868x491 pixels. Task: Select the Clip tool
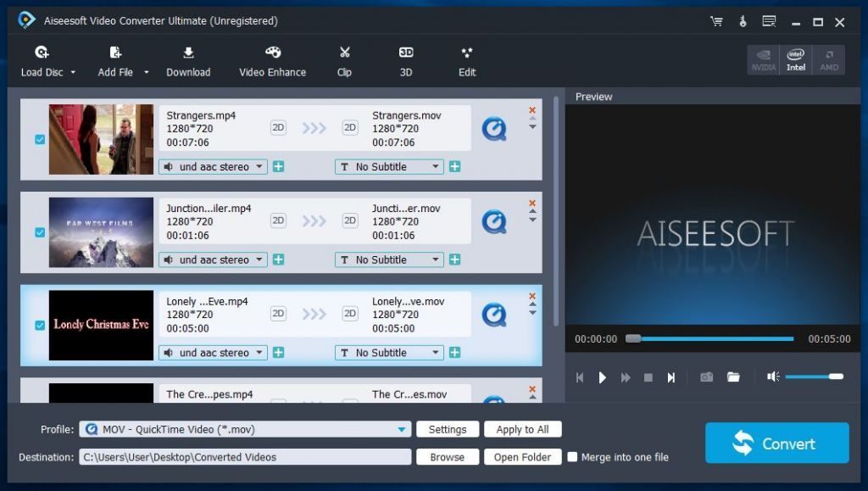point(343,61)
